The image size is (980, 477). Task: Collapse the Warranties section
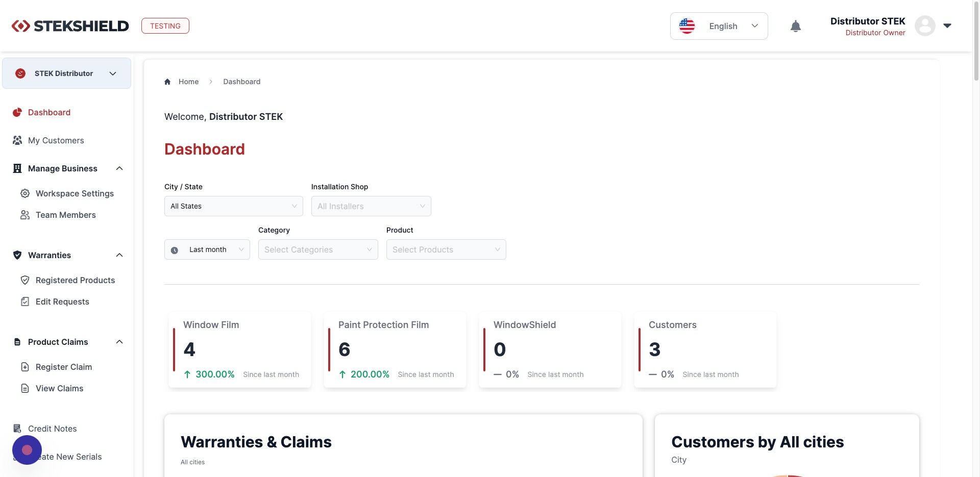coord(119,255)
